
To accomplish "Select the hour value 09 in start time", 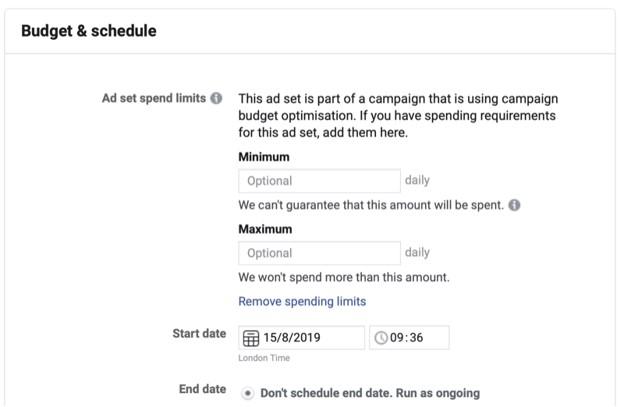I will [x=396, y=338].
